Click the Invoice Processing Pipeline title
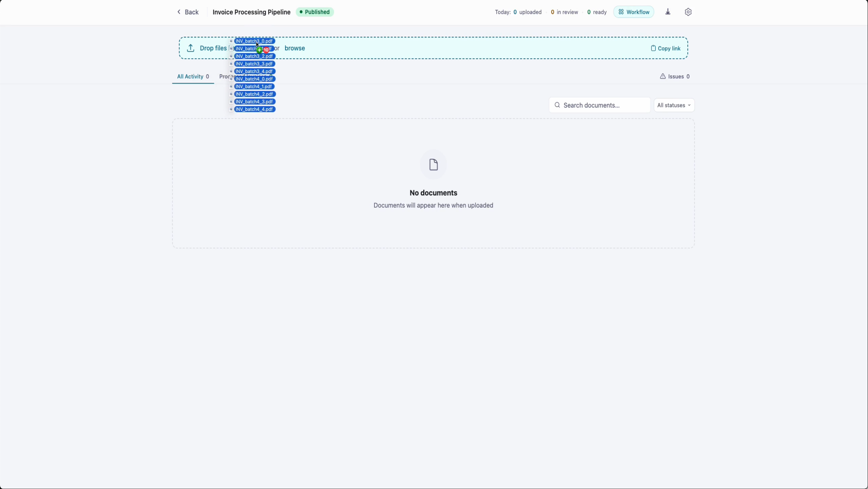The image size is (868, 489). point(252,12)
